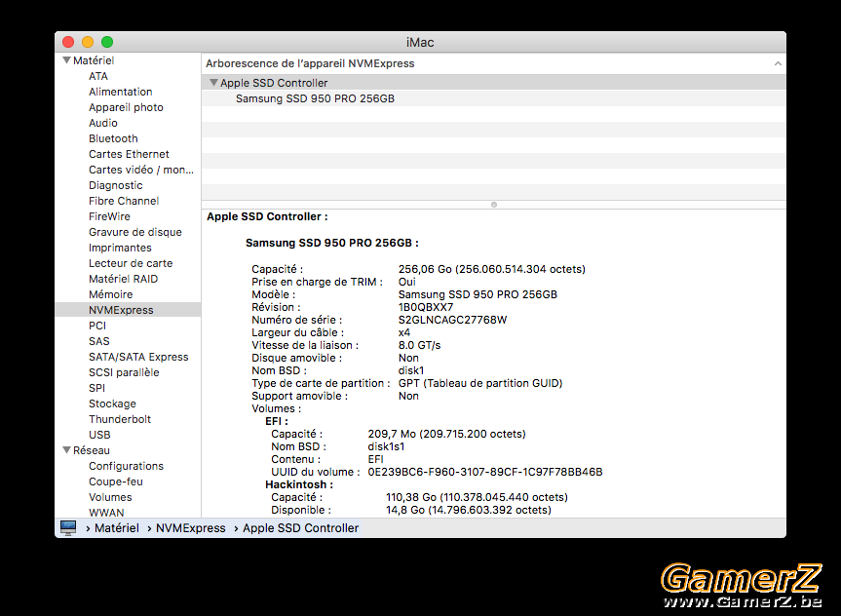
Task: Click the Samsung SSD 950 PRO 256GB detail heading
Action: (332, 243)
